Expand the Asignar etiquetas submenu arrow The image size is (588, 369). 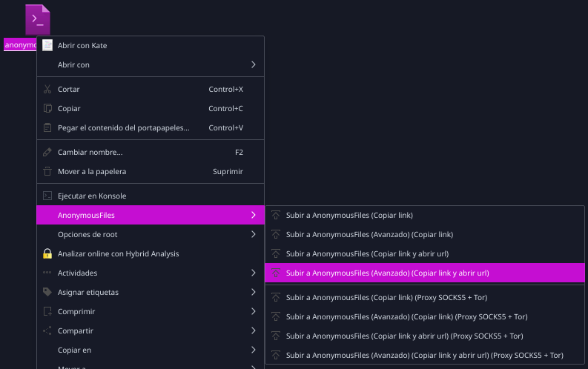254,292
